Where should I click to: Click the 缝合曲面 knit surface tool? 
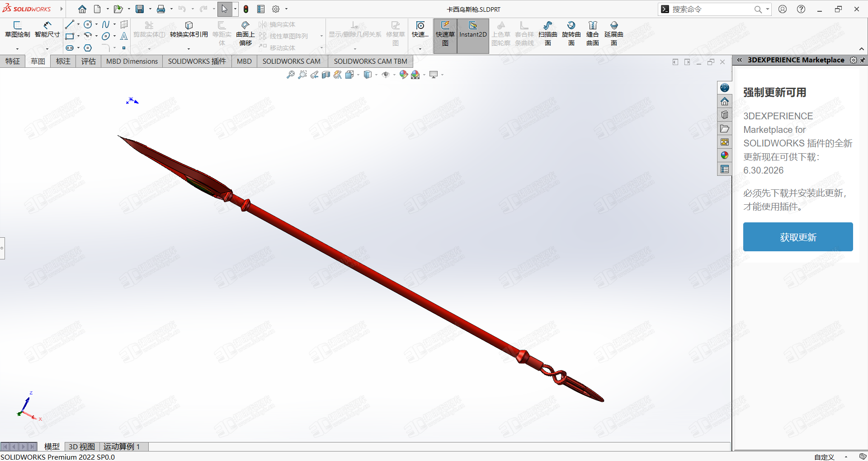[x=593, y=33]
